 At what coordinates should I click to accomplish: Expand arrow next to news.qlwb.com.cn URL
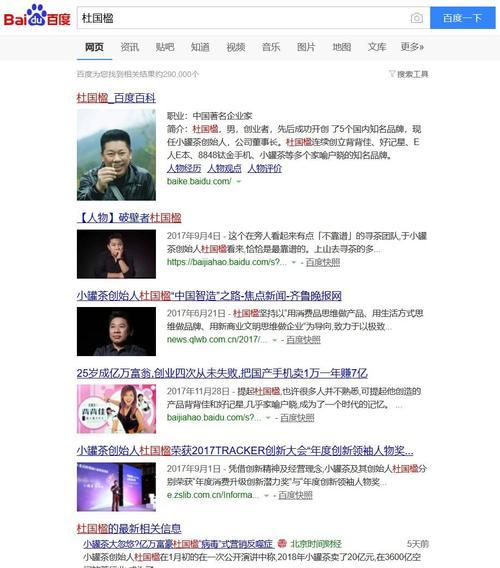275,340
